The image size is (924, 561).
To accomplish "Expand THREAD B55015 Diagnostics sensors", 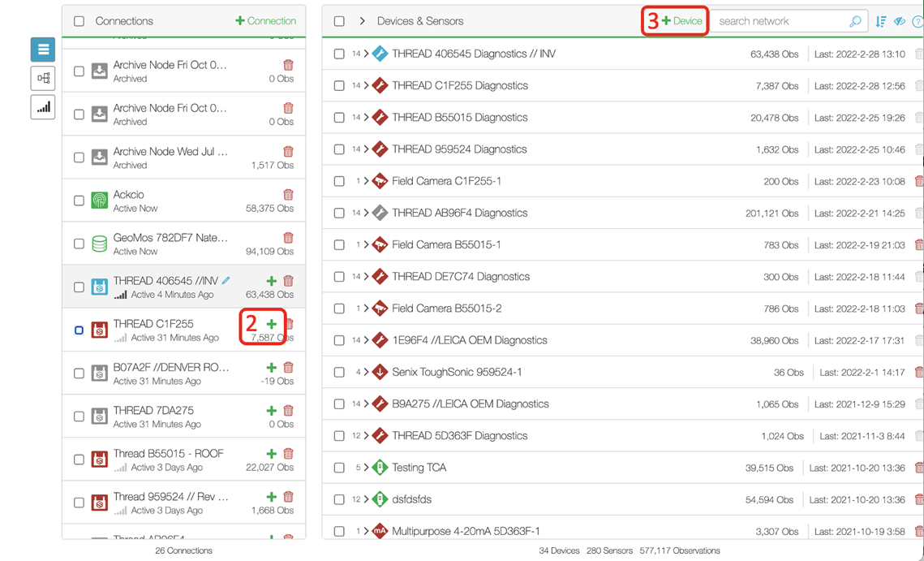I will (x=366, y=118).
